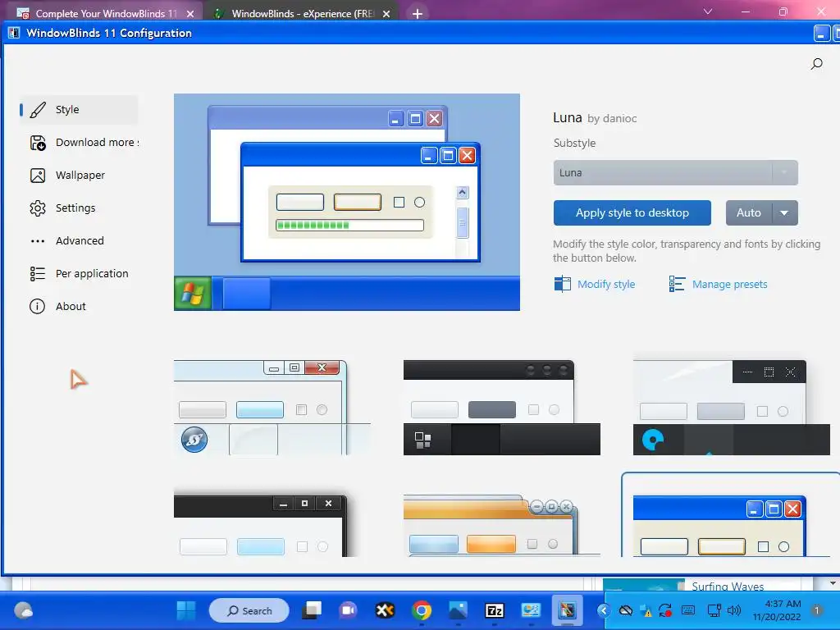Click the search magnifier icon
This screenshot has width=840, height=630.
[x=816, y=64]
